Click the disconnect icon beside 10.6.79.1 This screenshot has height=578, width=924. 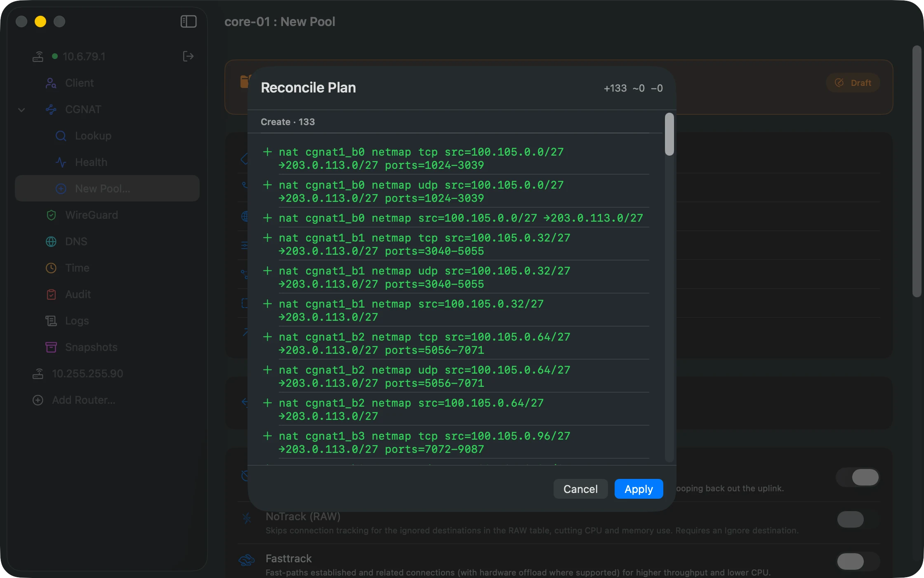(x=188, y=57)
